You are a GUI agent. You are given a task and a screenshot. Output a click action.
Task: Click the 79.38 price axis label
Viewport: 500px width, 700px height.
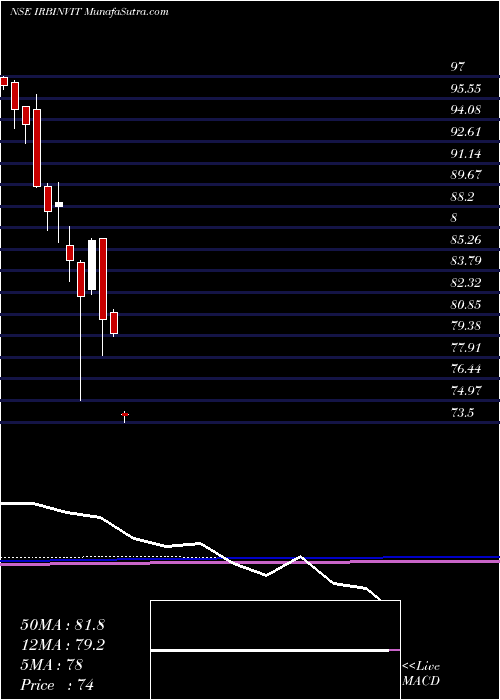click(466, 326)
